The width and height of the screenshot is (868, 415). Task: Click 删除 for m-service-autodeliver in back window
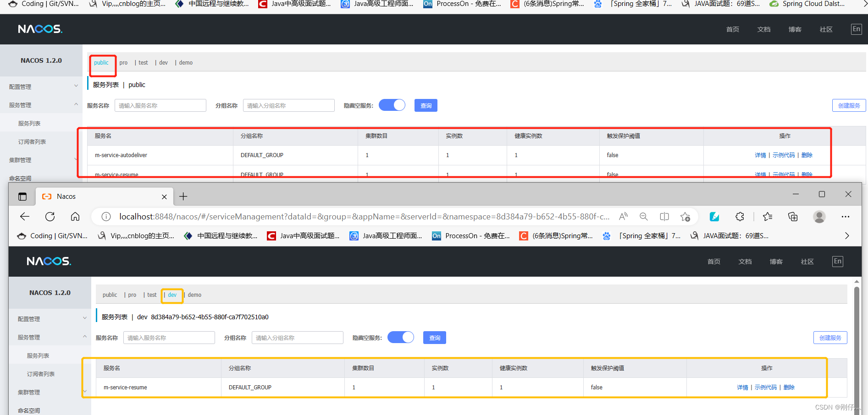(x=807, y=155)
